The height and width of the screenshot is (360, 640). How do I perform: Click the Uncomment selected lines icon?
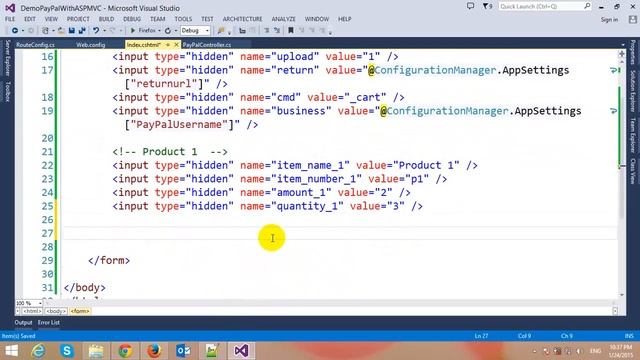(277, 31)
